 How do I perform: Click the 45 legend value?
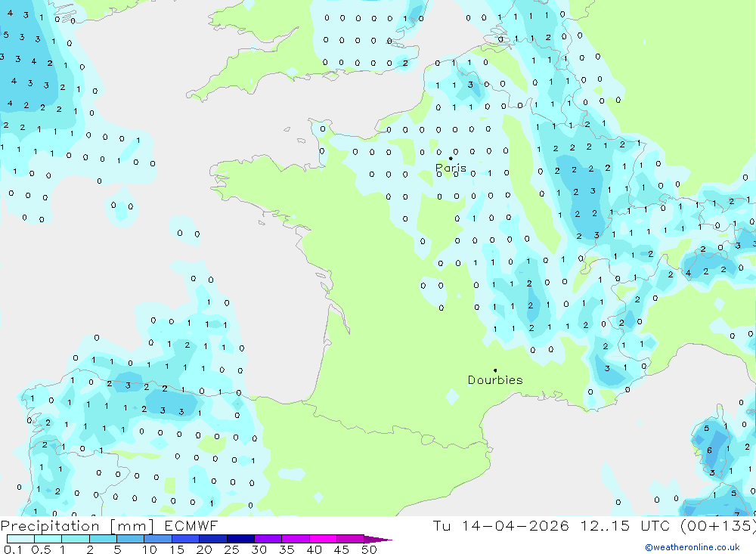(342, 549)
